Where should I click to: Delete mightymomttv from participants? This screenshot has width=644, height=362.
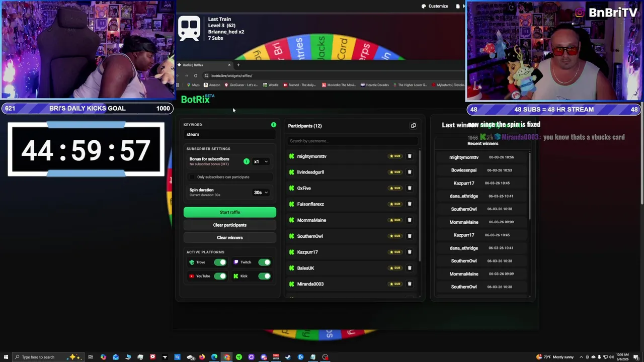(410, 156)
